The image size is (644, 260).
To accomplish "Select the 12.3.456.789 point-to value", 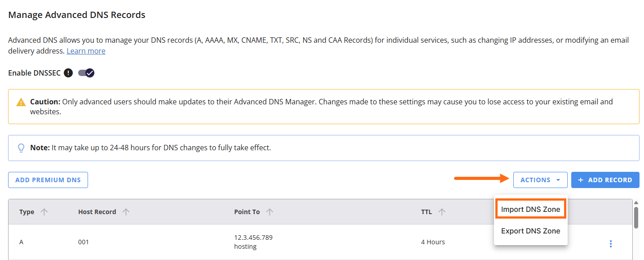I will tap(253, 238).
